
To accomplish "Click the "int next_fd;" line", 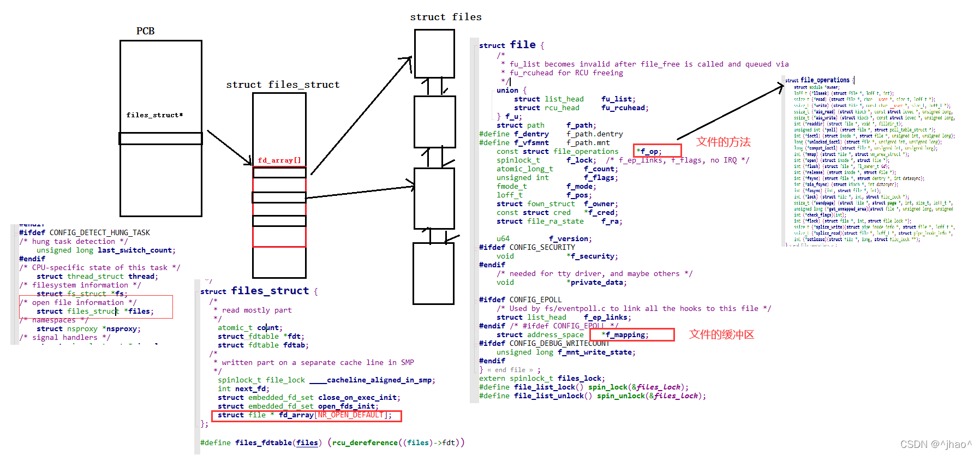I will click(244, 388).
